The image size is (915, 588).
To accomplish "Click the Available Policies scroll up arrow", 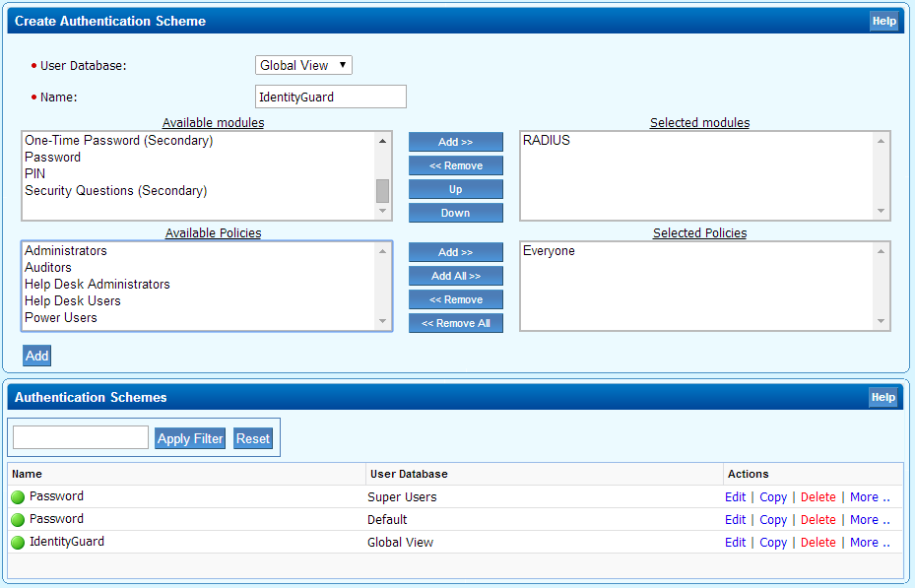I will [x=383, y=251].
